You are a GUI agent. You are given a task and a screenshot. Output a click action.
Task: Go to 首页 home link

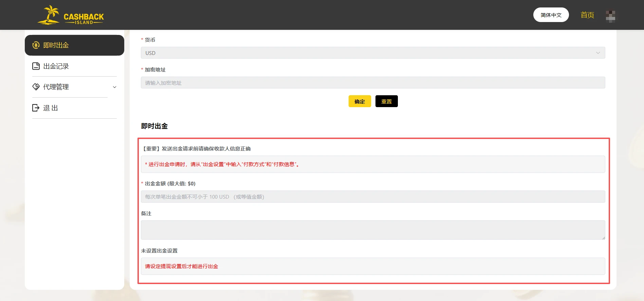point(587,15)
